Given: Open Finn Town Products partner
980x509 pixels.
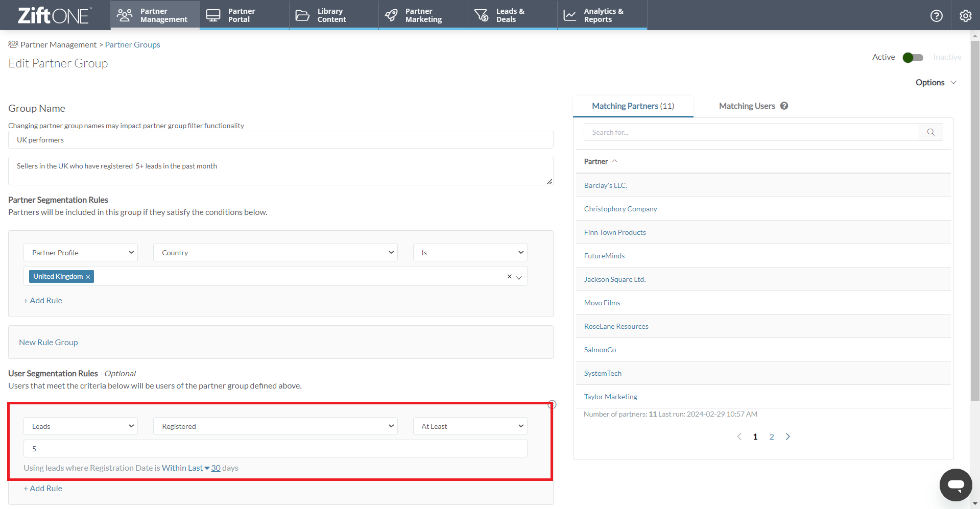Looking at the screenshot, I should pos(615,232).
